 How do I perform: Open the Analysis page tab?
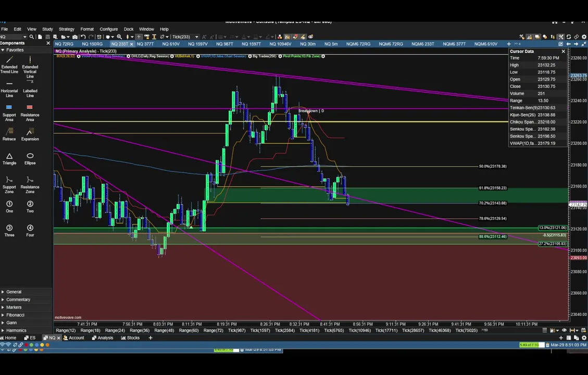[x=103, y=338]
